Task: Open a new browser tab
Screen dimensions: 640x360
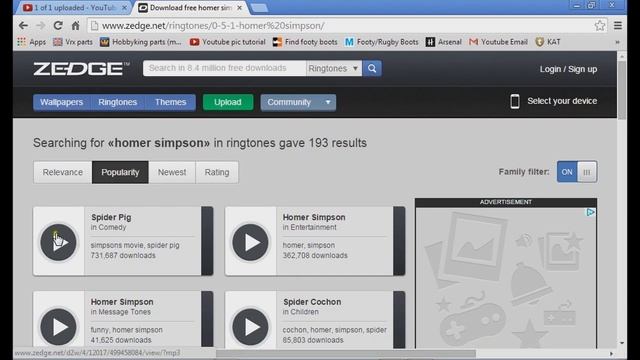Action: [x=259, y=8]
